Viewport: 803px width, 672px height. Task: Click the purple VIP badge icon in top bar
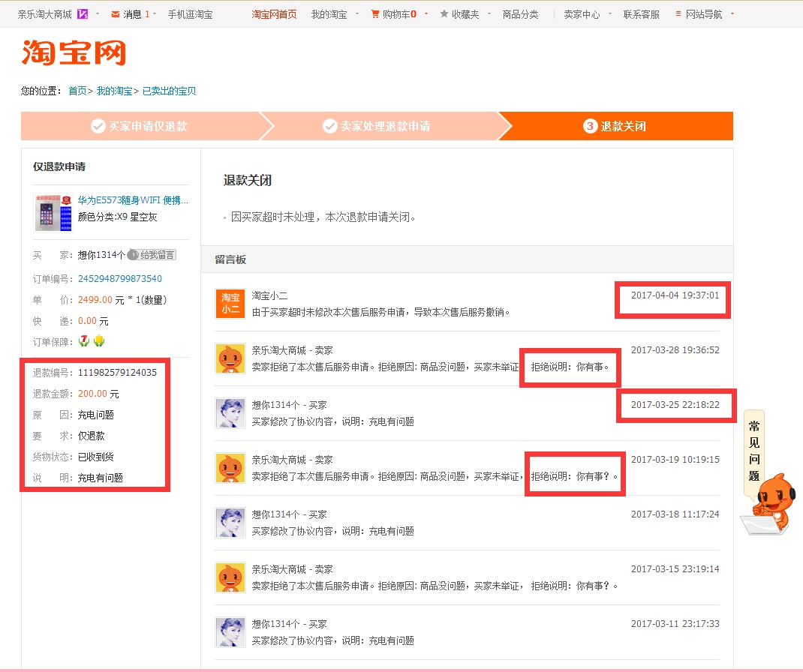83,14
